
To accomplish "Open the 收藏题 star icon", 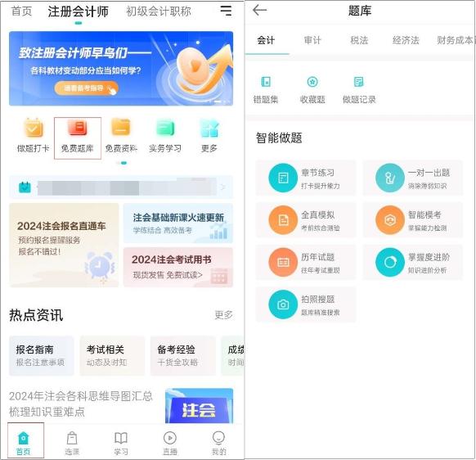I will click(x=312, y=82).
